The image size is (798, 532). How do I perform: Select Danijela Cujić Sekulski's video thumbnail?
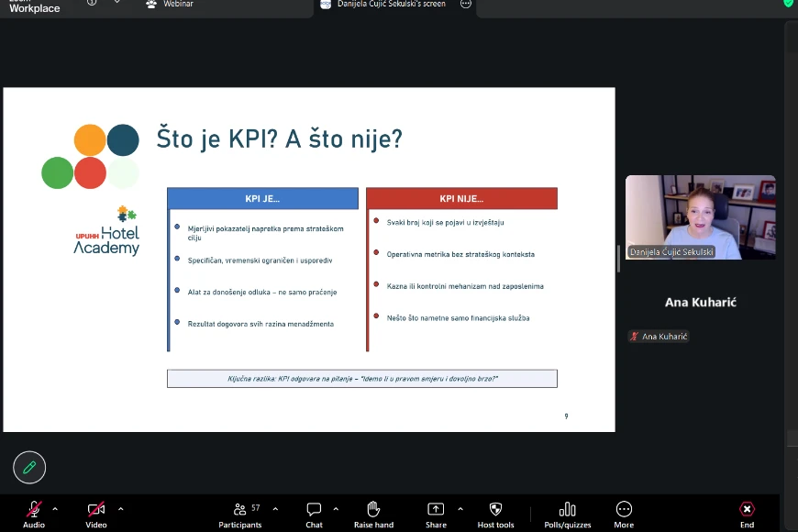[700, 216]
